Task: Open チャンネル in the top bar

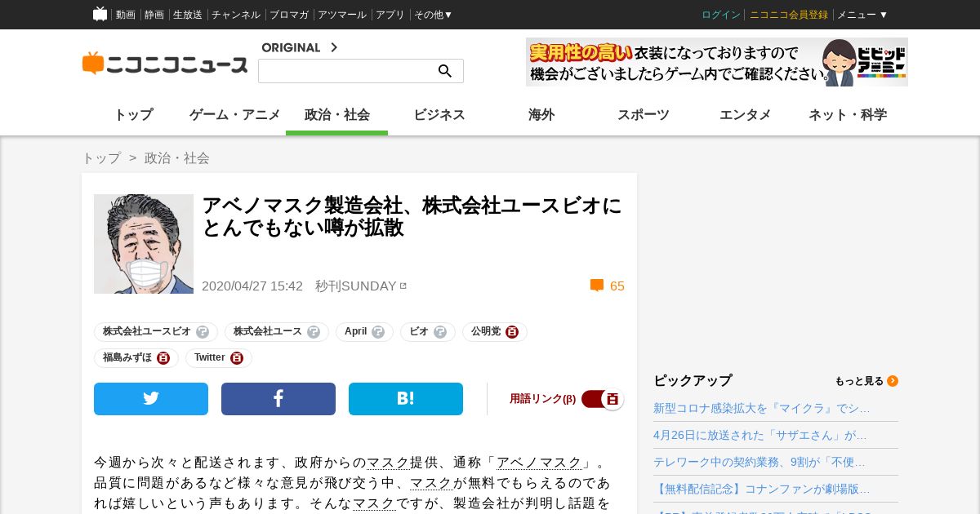Action: tap(236, 15)
